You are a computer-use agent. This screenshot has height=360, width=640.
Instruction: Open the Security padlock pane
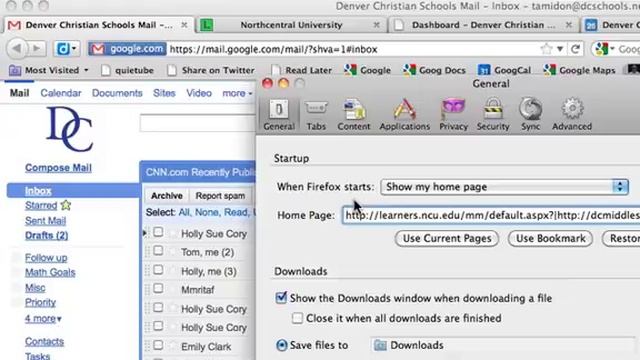coord(493,115)
